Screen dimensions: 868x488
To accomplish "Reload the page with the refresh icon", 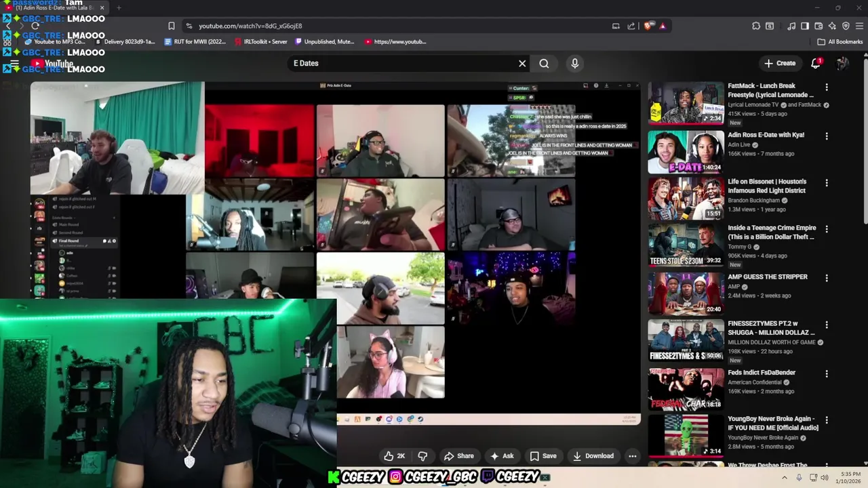I will [35, 26].
